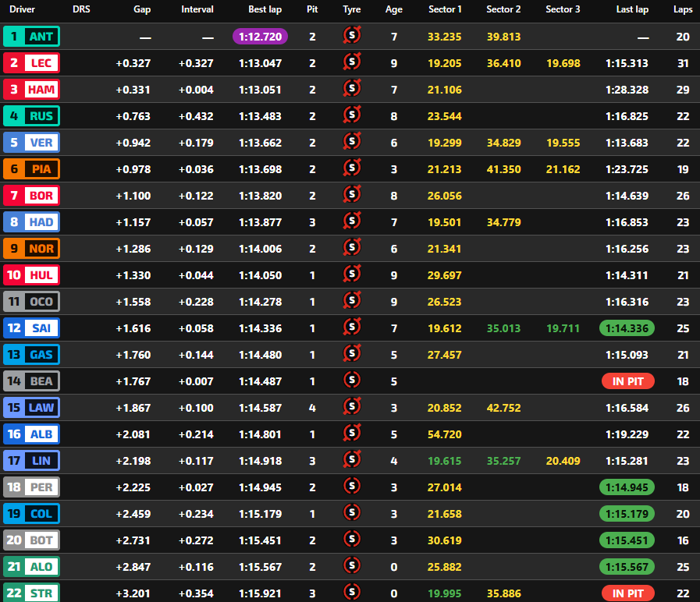
Task: Click the Sector 1 column header
Action: [445, 9]
